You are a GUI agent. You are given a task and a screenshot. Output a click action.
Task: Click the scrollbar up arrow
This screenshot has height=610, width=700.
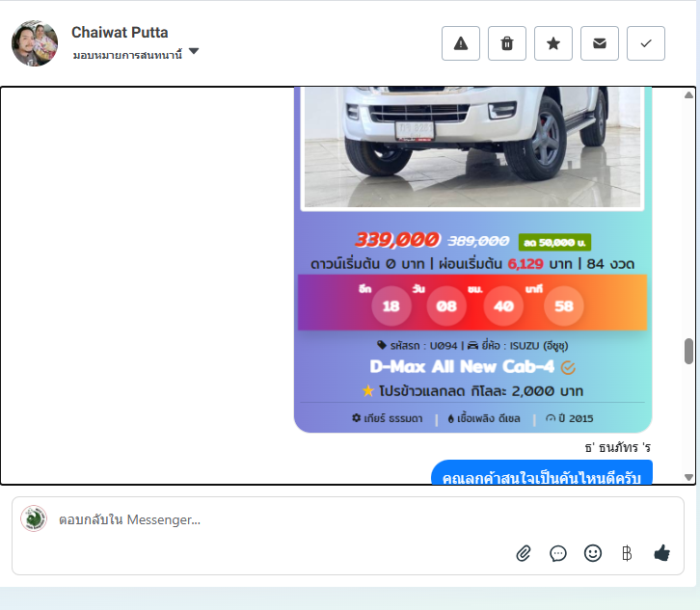[688, 94]
